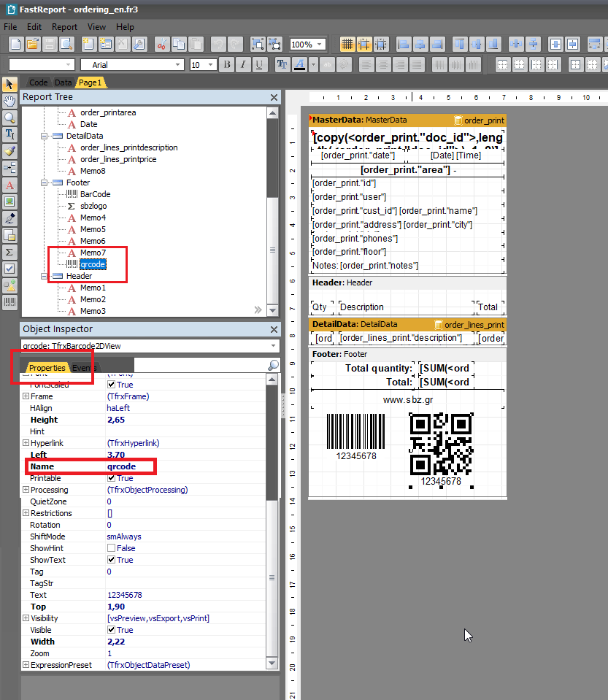Insert a System Text sigma object

click(x=9, y=252)
